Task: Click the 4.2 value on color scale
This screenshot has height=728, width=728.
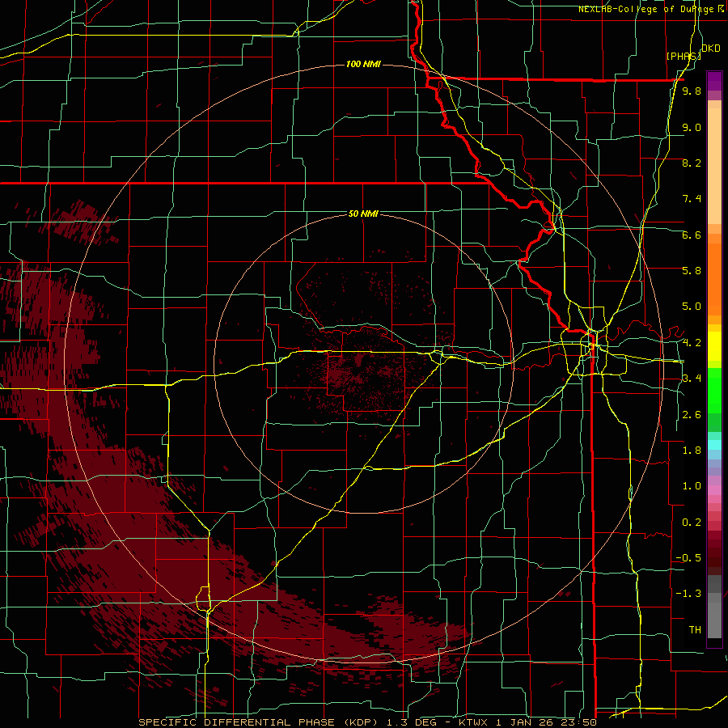Action: coord(692,343)
